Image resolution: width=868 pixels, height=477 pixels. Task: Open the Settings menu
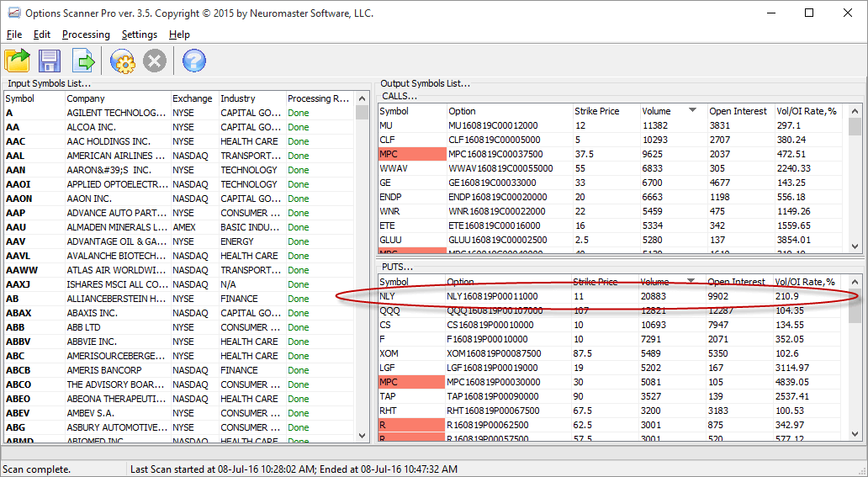click(140, 34)
